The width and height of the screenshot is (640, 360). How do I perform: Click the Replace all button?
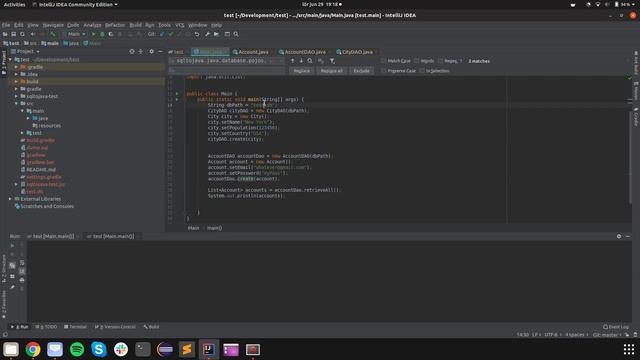pyautogui.click(x=331, y=71)
